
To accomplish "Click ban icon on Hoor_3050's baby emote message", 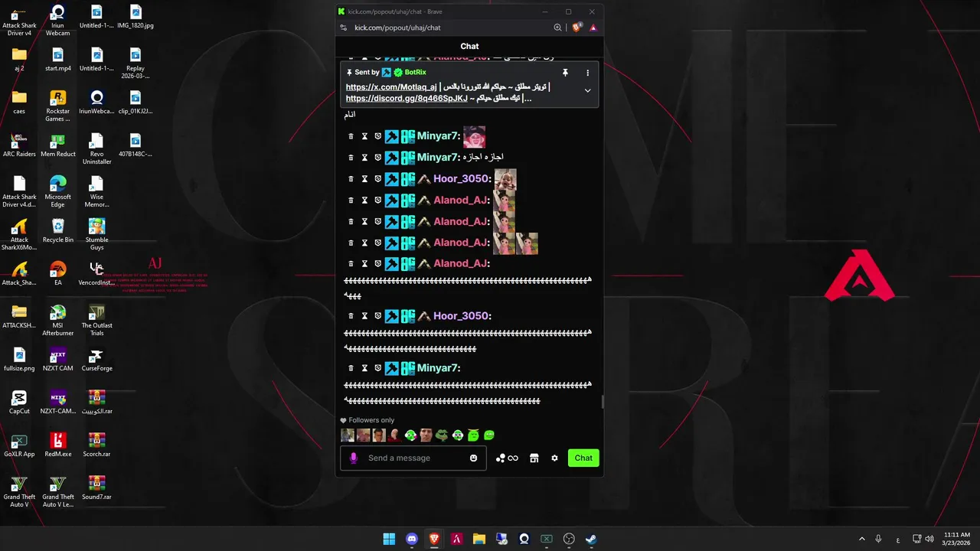I will point(377,179).
